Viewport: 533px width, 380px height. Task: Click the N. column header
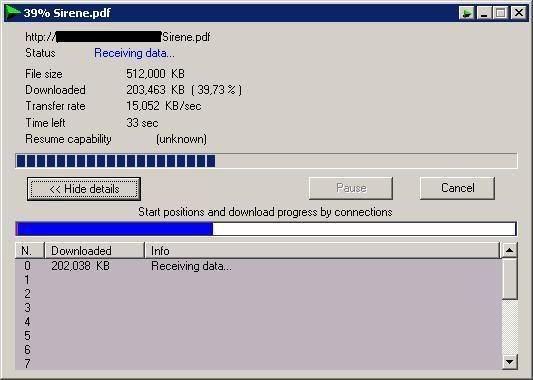(30, 251)
